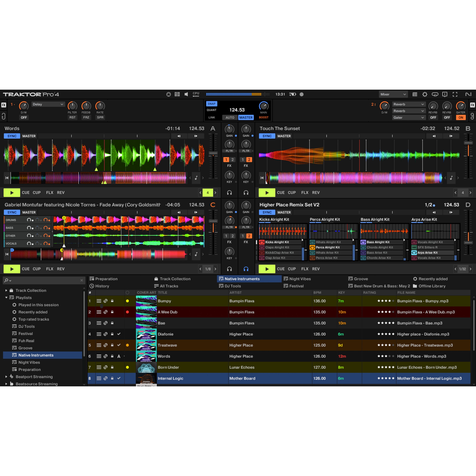Screen dimensions: 476x476
Task: Play deck A with the play button
Action: coord(12,193)
